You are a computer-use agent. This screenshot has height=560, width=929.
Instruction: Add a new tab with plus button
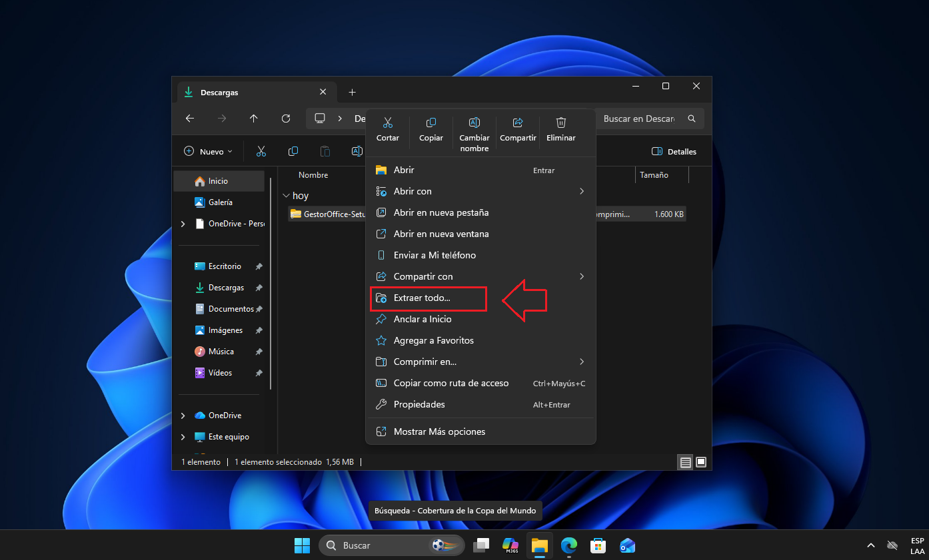[353, 92]
